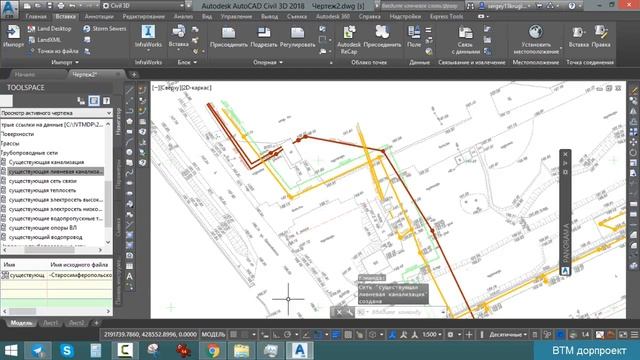Click the text tool A icon in vertical toolbar
This screenshot has width=640, height=360.
click(x=129, y=276)
